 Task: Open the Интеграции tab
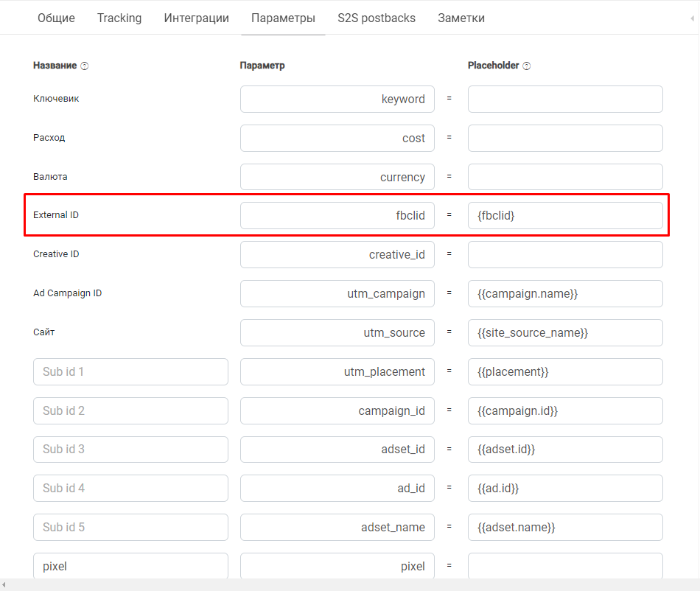coord(197,18)
